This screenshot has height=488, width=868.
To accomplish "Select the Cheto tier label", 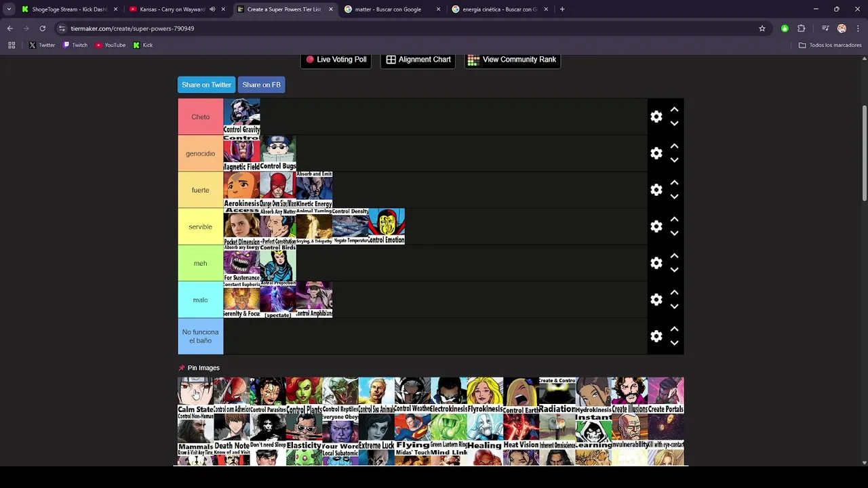I will (x=200, y=117).
